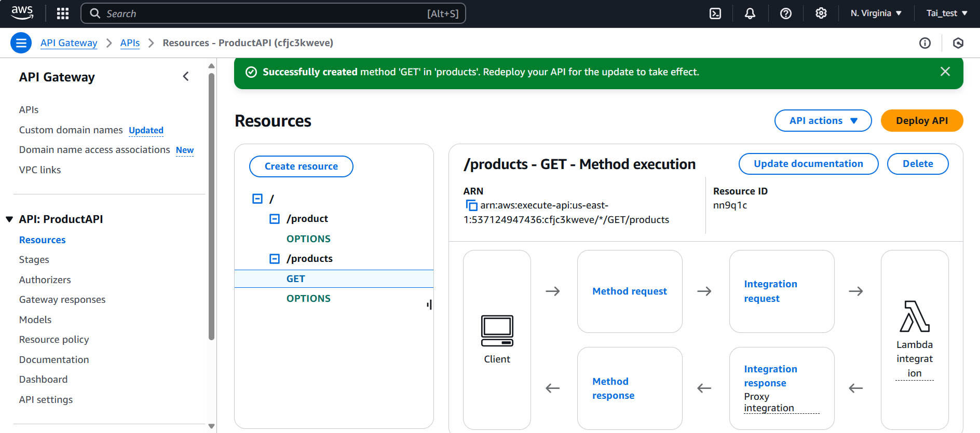Collapse the /product resource node
The width and height of the screenshot is (980, 433).
(x=275, y=219)
